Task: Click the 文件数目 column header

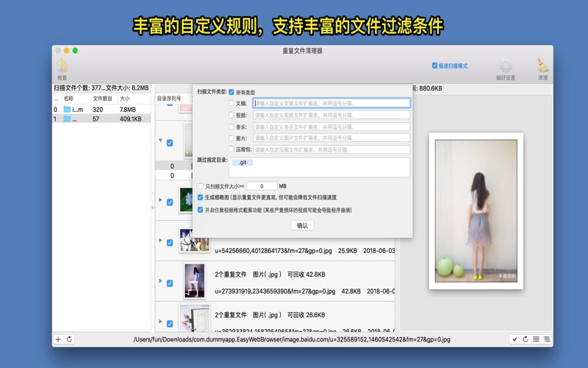Action: [x=102, y=99]
